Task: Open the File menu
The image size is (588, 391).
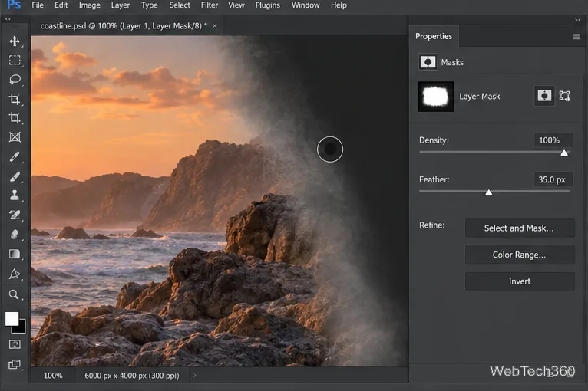Action: [38, 5]
